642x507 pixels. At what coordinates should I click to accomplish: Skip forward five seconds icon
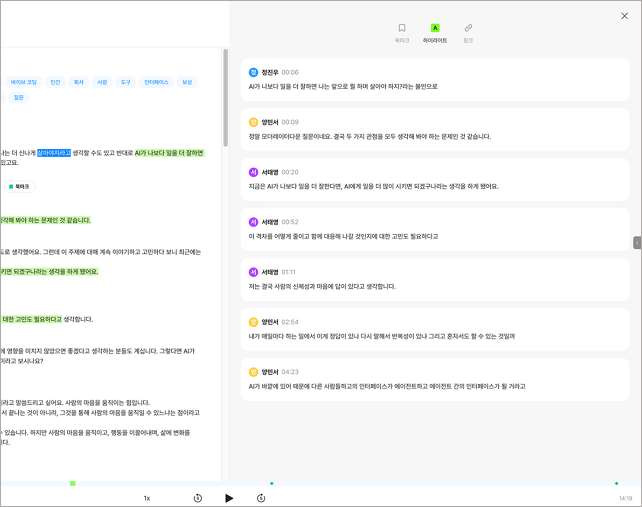pos(261,498)
